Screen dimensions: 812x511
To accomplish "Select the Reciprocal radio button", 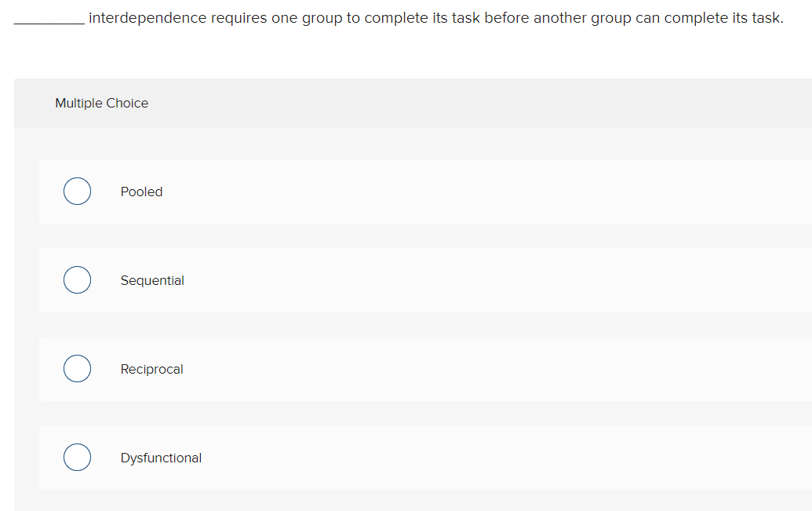I will tap(77, 368).
